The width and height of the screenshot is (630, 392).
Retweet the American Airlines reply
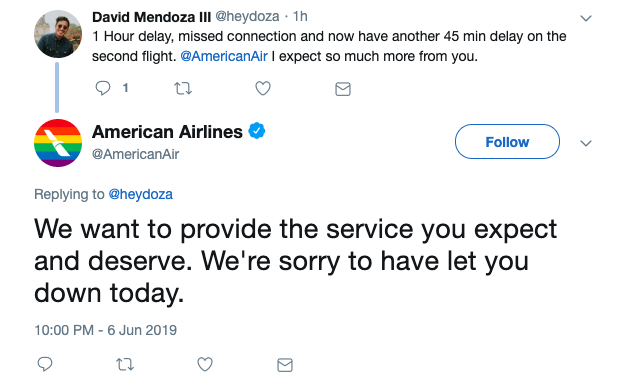tap(125, 365)
